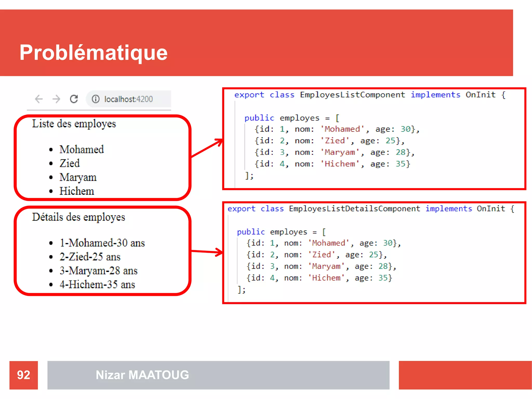Click the 'Problématique' slide title
This screenshot has width=532, height=399.
[94, 53]
